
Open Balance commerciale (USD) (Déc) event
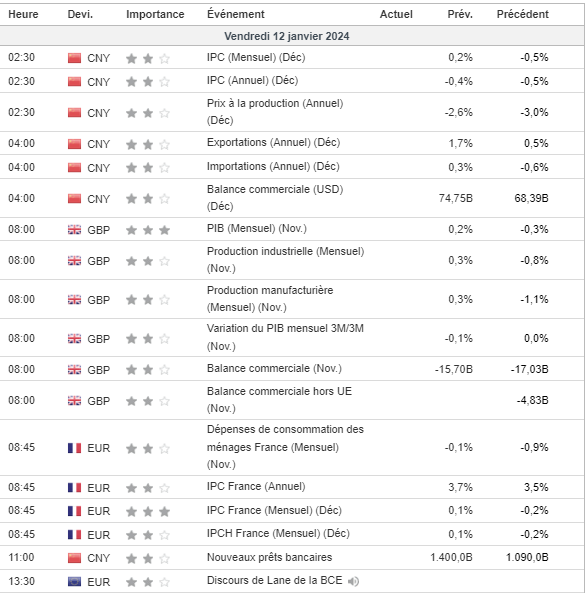(275, 198)
